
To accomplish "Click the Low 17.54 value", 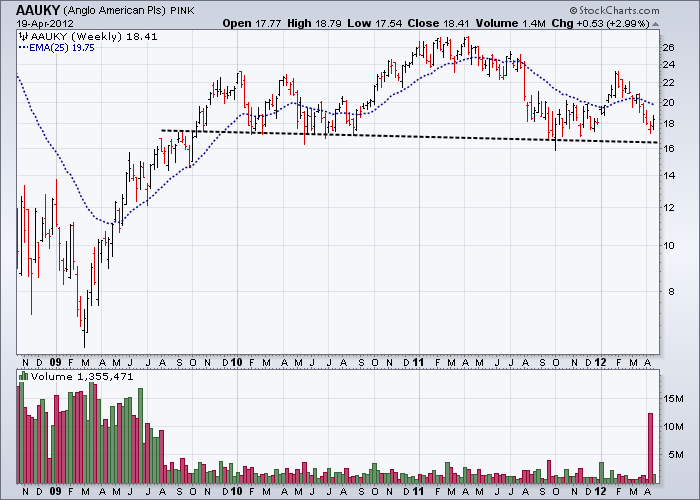I will point(375,23).
